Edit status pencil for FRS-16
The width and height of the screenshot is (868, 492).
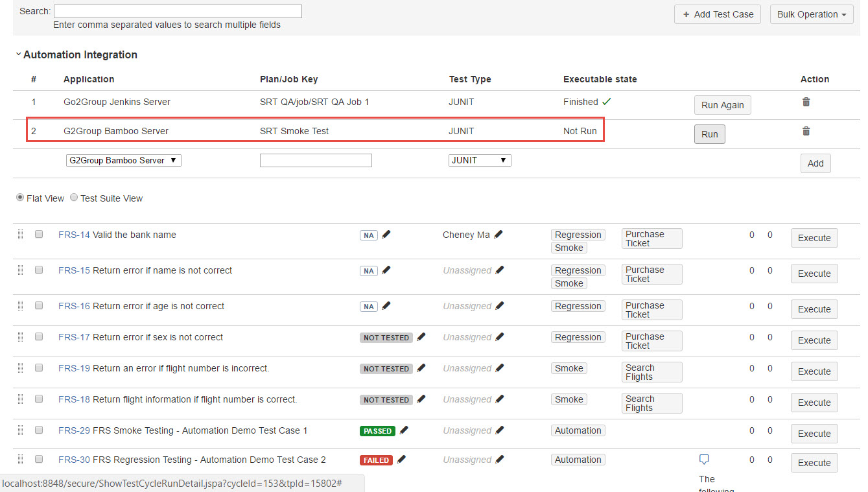point(386,306)
